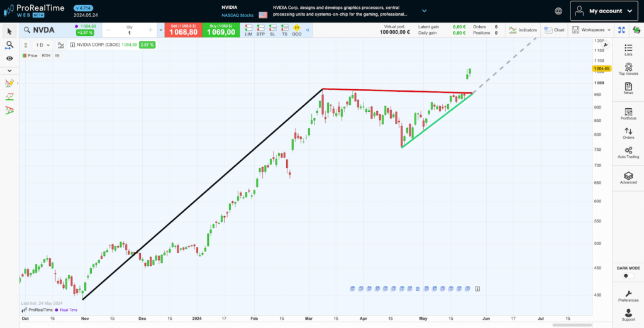The width and height of the screenshot is (644, 328).
Task: Open the Lists panel
Action: [x=628, y=50]
